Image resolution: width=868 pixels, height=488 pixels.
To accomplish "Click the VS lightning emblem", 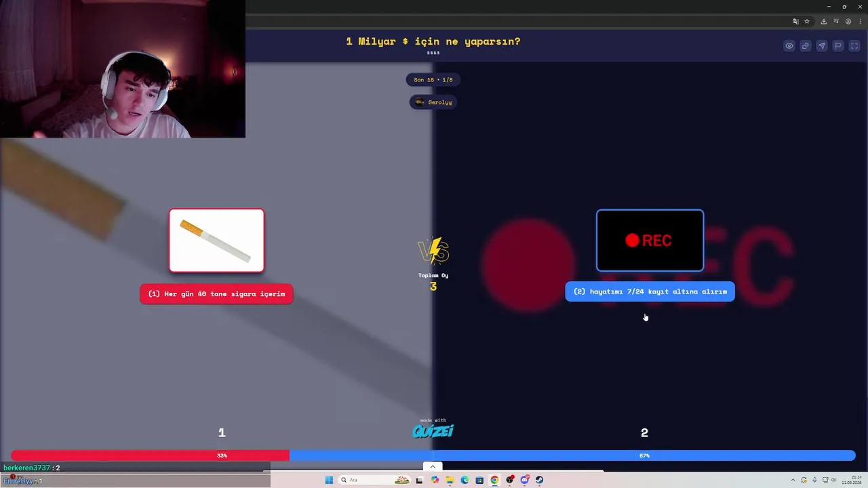I will (433, 251).
